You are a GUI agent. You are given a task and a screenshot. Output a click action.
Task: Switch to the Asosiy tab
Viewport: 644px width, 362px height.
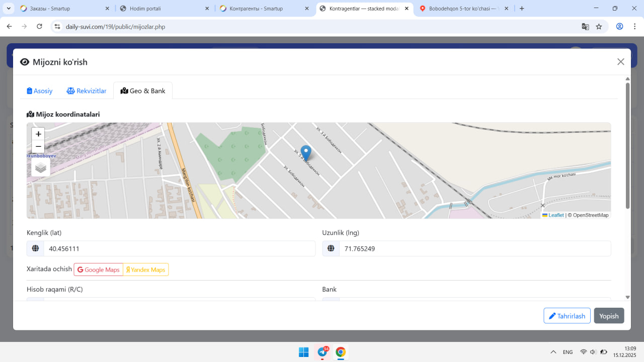(40, 91)
